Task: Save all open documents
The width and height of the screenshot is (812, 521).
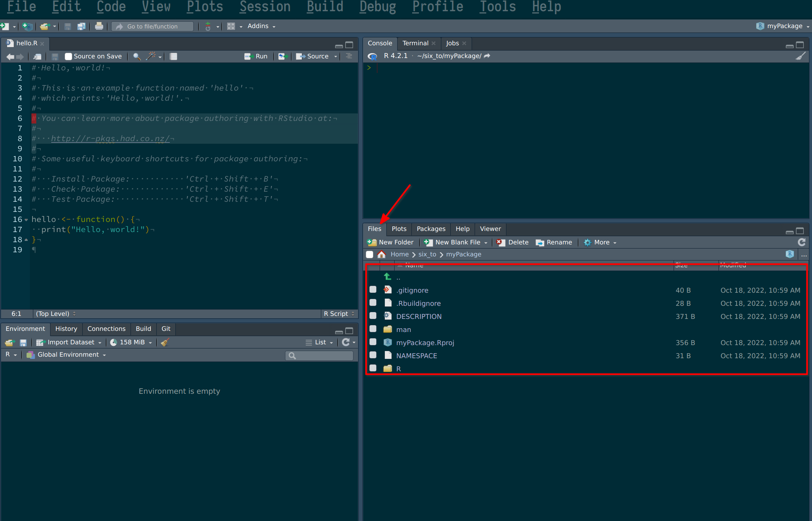Action: pyautogui.click(x=81, y=26)
